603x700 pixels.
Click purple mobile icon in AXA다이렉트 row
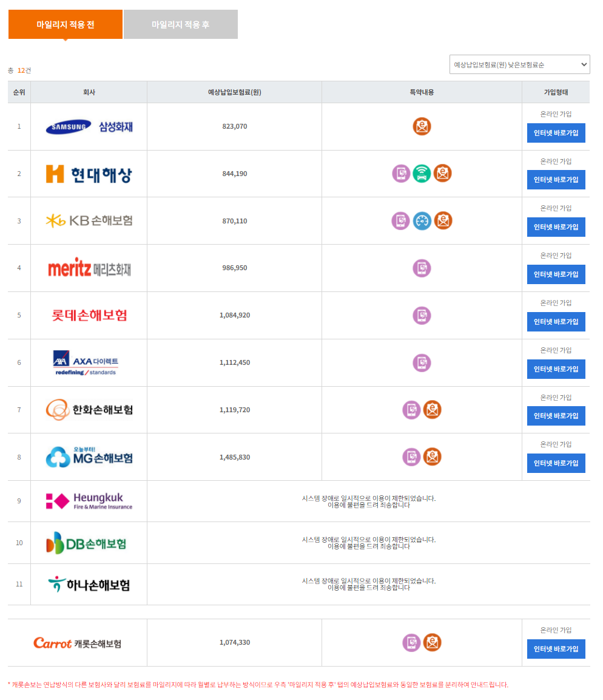click(422, 363)
